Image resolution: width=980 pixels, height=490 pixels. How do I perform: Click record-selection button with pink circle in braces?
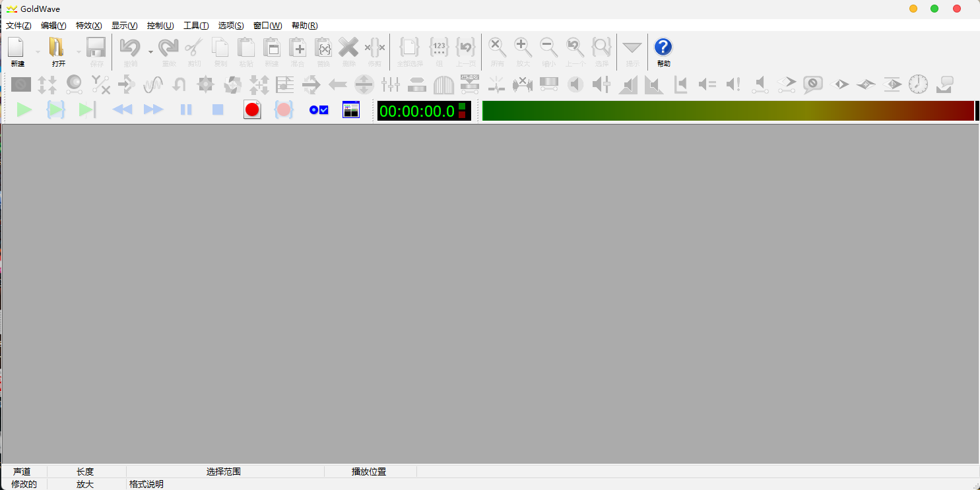284,110
